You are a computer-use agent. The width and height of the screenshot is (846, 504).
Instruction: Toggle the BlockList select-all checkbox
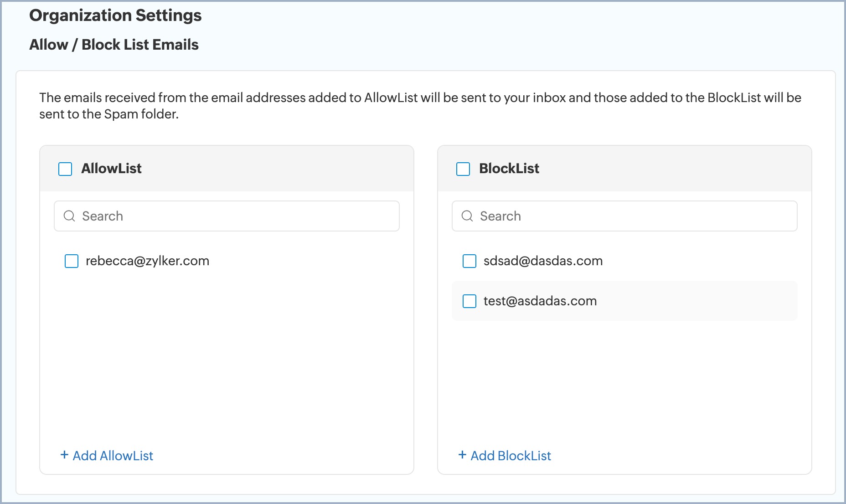click(463, 169)
